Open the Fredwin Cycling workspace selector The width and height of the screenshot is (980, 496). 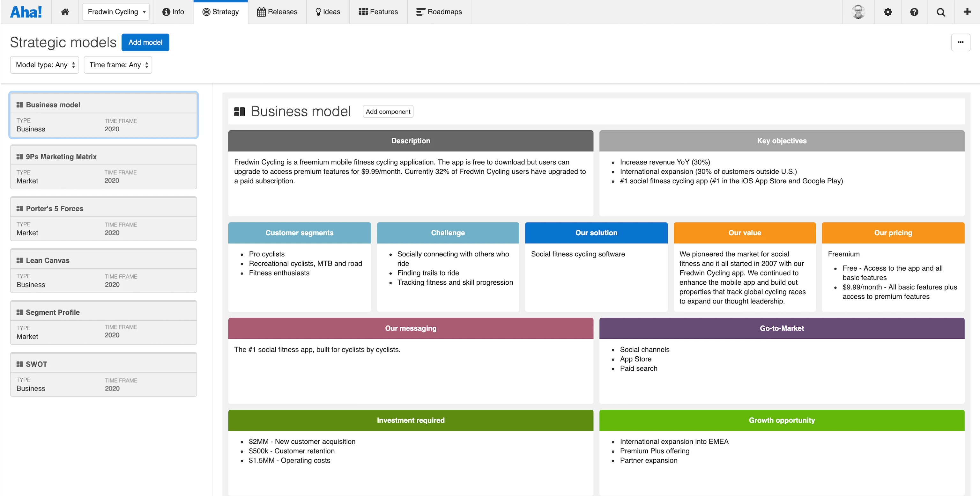[x=116, y=11]
